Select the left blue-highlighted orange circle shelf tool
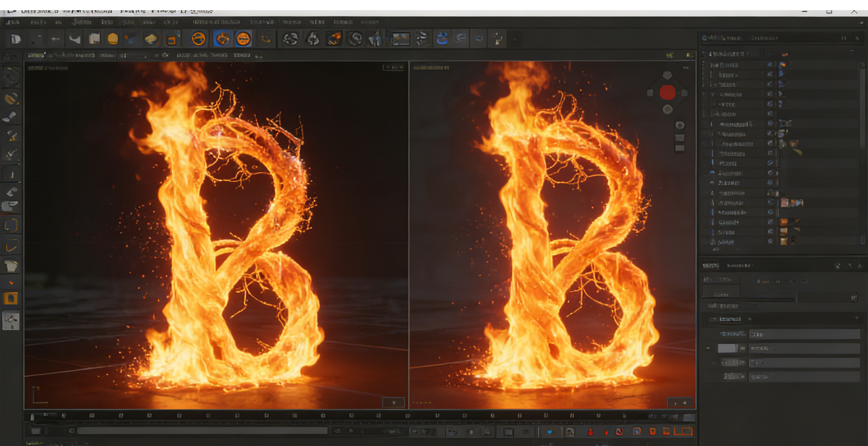This screenshot has height=446, width=868. (x=222, y=39)
